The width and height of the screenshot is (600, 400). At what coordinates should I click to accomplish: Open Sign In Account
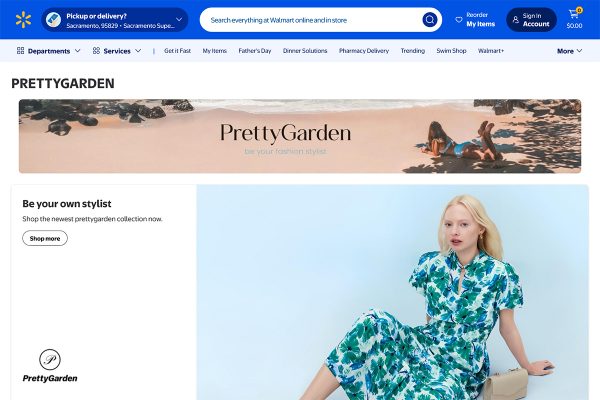(x=531, y=20)
